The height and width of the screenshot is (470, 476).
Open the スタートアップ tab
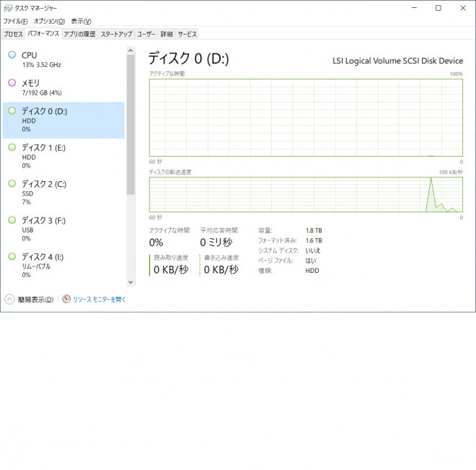pyautogui.click(x=116, y=34)
